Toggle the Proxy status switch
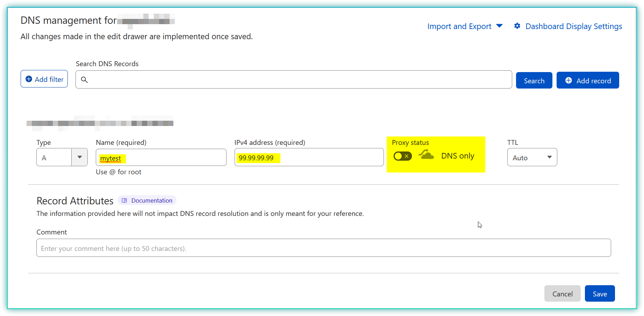Image resolution: width=644 pixels, height=316 pixels. click(x=402, y=156)
